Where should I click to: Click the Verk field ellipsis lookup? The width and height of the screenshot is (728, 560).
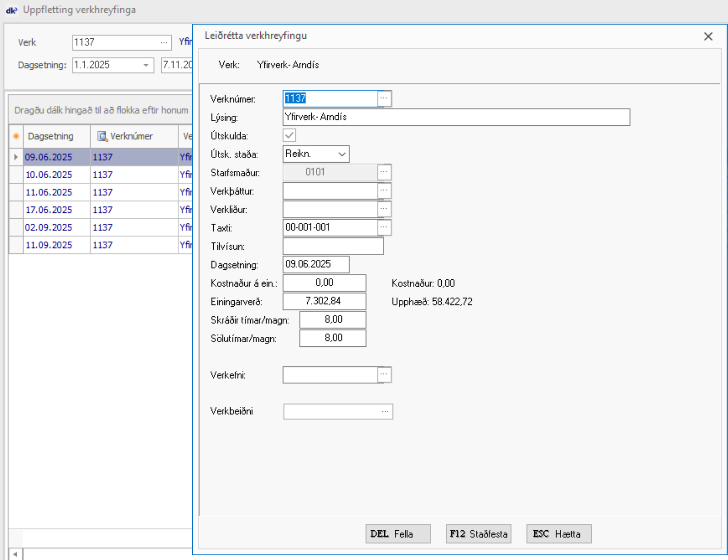164,42
